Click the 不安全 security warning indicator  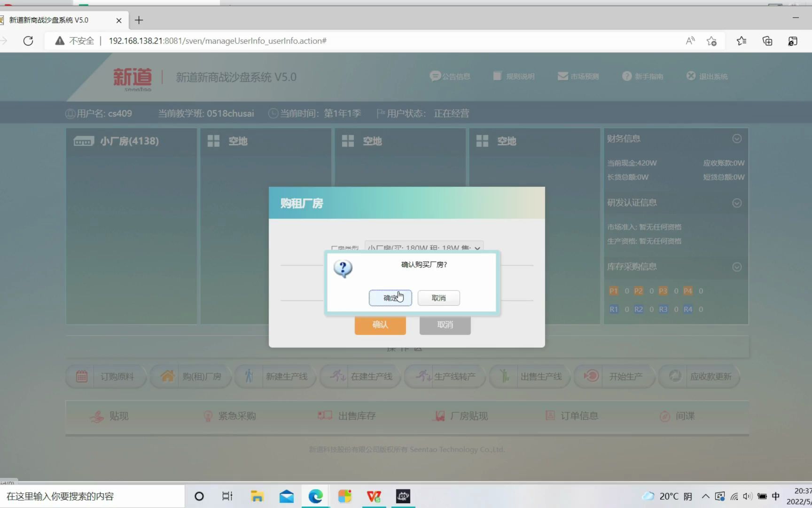[x=75, y=41]
